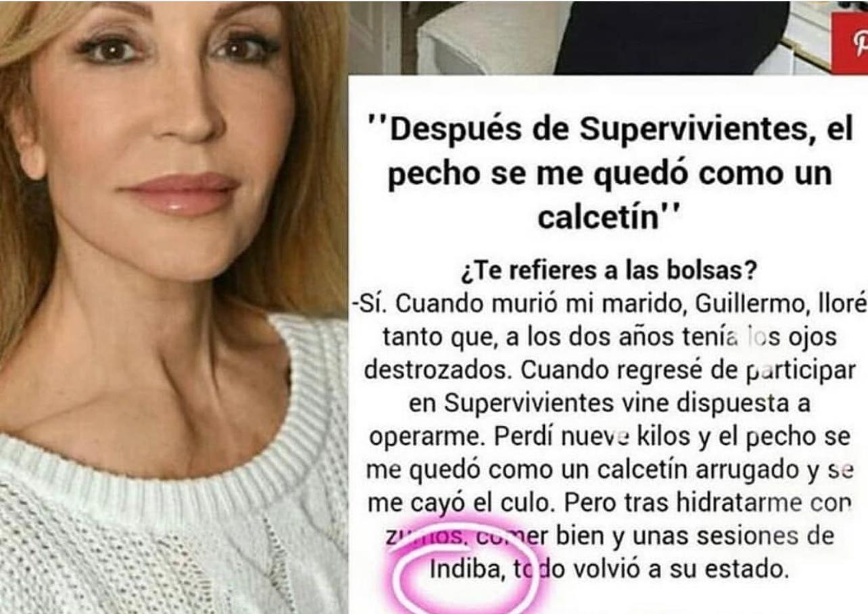868x614 pixels.
Task: Open the woman's portrait photo
Action: [174, 307]
